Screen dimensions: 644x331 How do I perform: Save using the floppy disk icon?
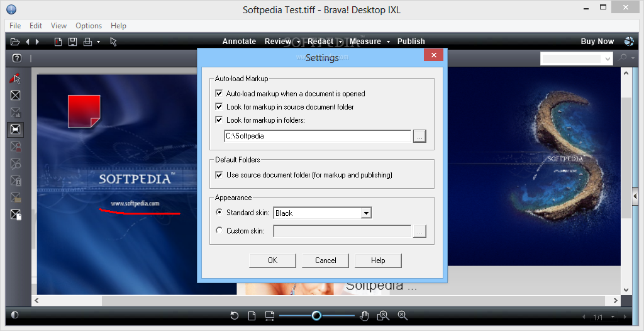(x=73, y=42)
